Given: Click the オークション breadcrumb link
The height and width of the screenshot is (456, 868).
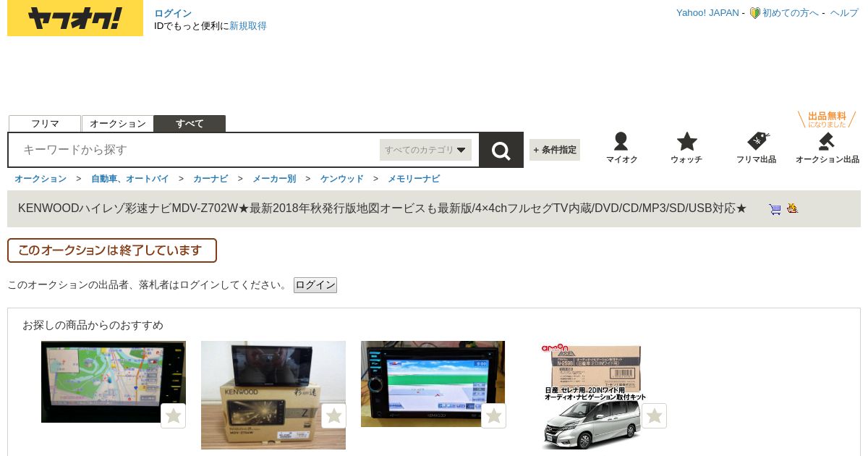Looking at the screenshot, I should pyautogui.click(x=41, y=179).
